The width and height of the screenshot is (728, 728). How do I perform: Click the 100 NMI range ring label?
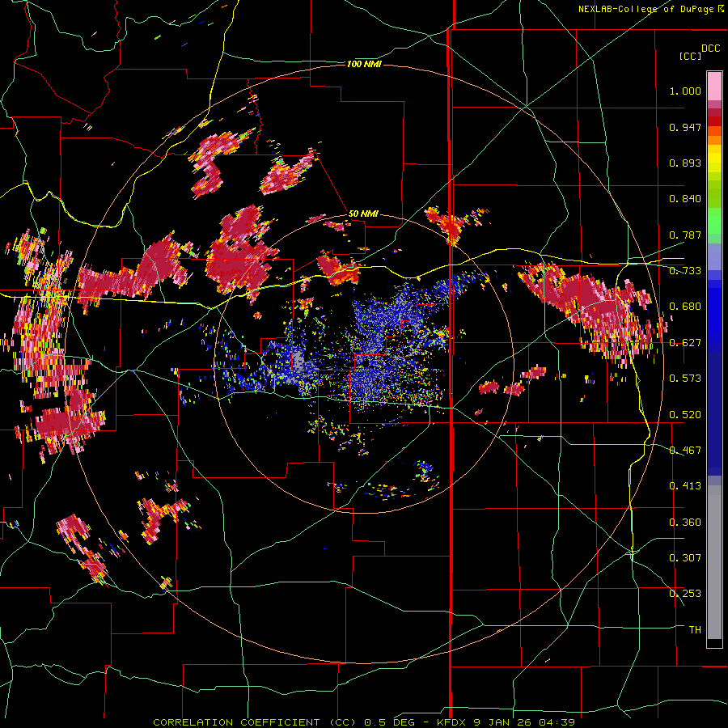[x=364, y=64]
